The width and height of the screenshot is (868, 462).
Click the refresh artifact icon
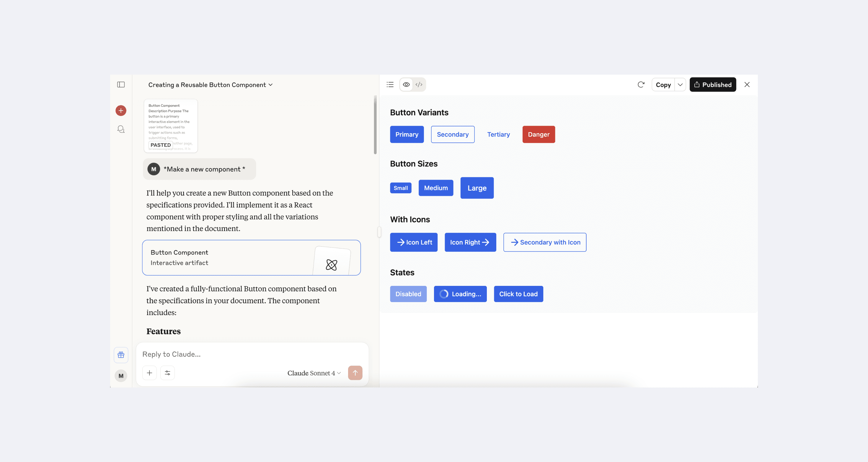(641, 84)
